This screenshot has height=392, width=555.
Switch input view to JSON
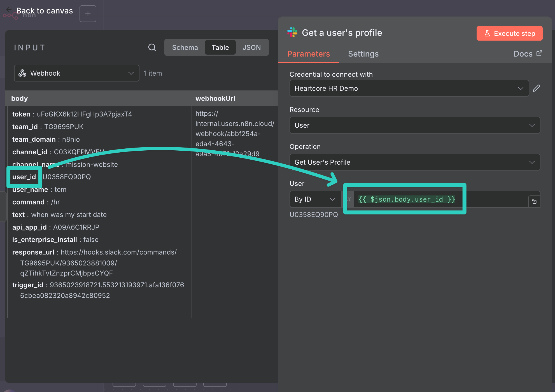pos(251,47)
